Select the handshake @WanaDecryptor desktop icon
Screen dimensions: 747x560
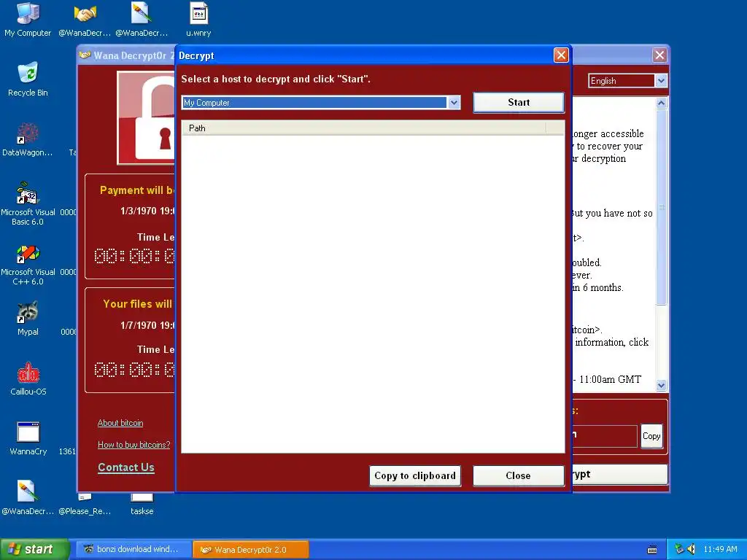pos(85,20)
